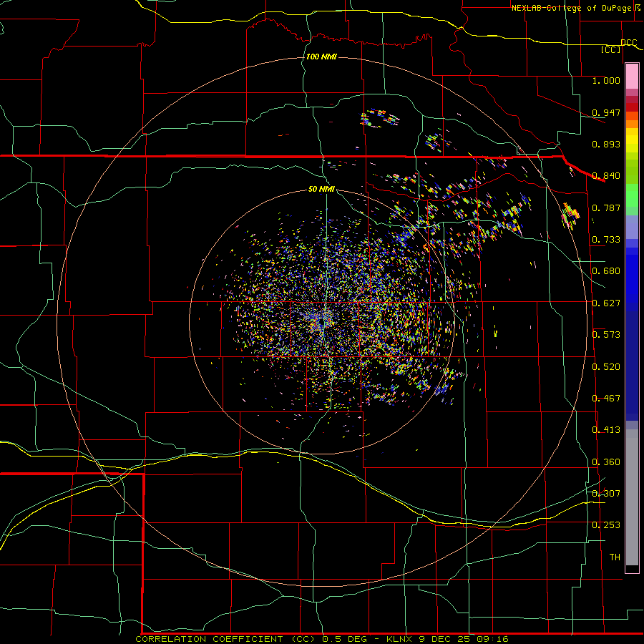Select the 0.520 color scale label

coord(606,367)
